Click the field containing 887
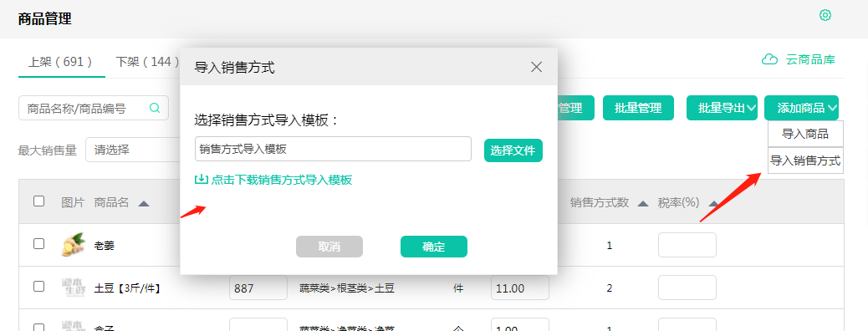Viewport: 868px width, 331px height. coord(258,288)
